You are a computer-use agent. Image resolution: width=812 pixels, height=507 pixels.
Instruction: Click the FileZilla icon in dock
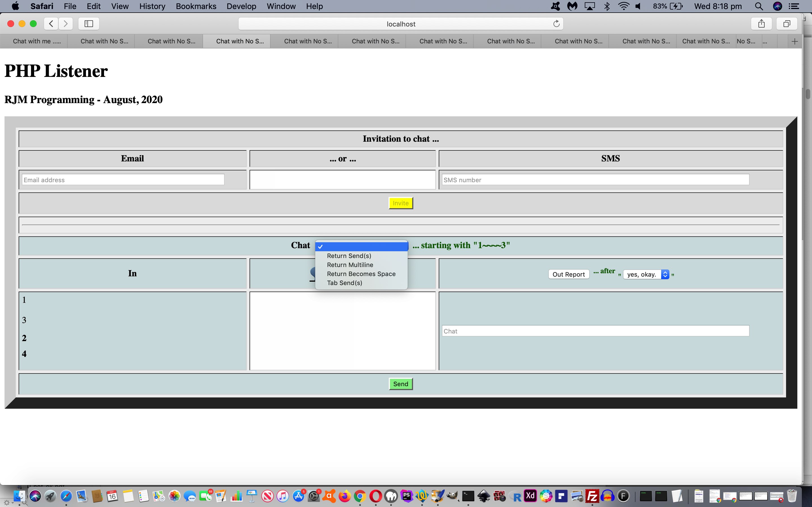pos(593,496)
